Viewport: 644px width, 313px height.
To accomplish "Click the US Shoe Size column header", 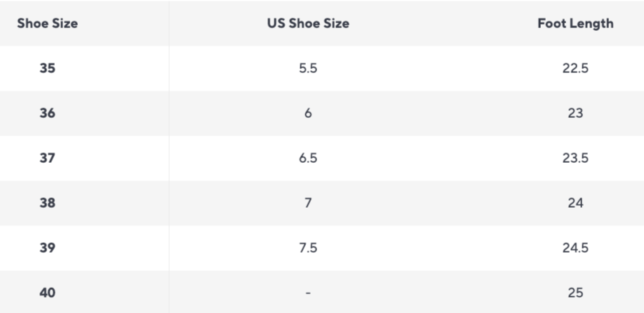I will [308, 23].
